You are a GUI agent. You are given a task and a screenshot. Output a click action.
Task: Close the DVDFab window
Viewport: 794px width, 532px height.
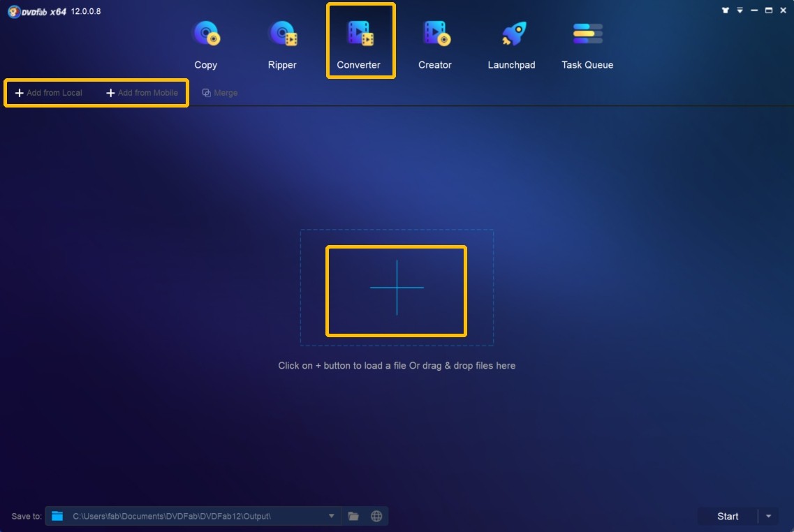point(783,10)
